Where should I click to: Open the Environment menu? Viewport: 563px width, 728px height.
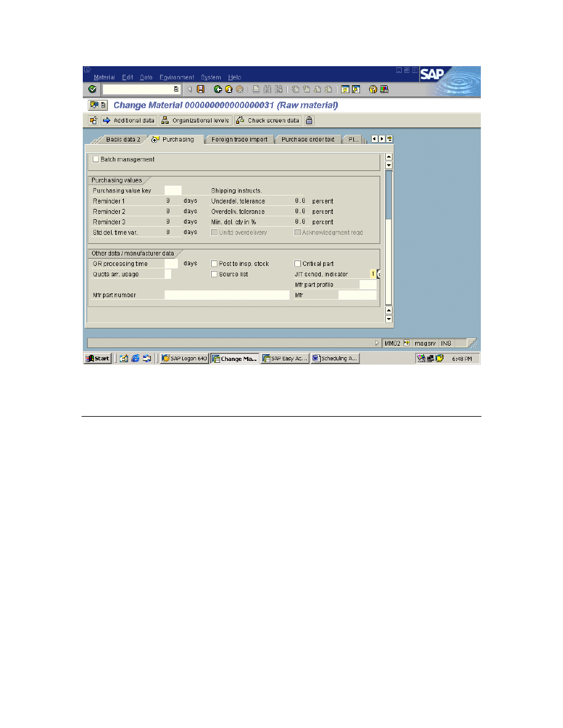pyautogui.click(x=177, y=77)
